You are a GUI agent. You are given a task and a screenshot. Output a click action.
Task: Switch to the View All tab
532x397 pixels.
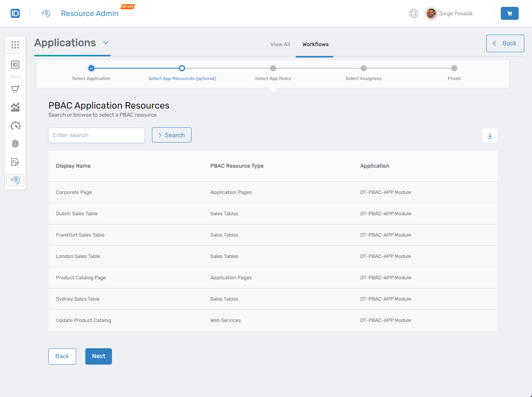(280, 44)
